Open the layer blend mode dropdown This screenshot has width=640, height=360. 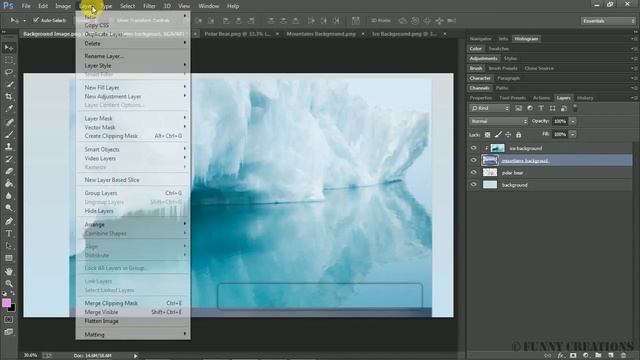(498, 121)
